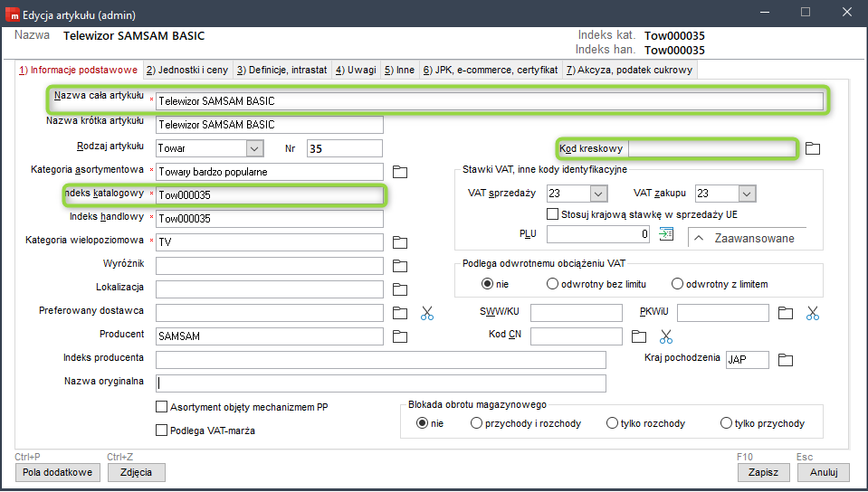This screenshot has height=492, width=868.
Task: Click Nazwa oryginalna field
Action: pos(381,383)
